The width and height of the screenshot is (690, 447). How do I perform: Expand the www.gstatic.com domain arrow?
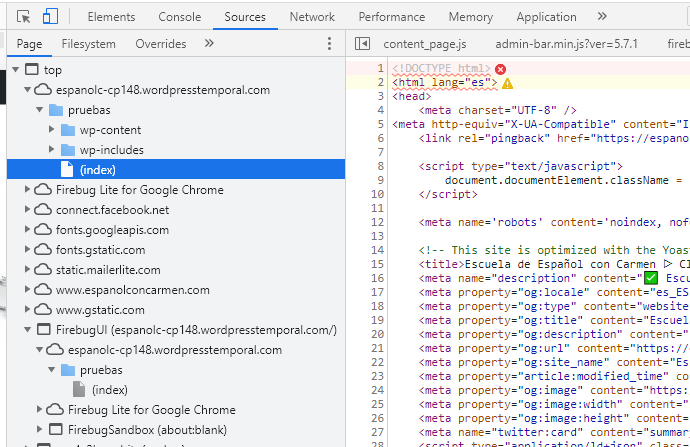(x=27, y=310)
